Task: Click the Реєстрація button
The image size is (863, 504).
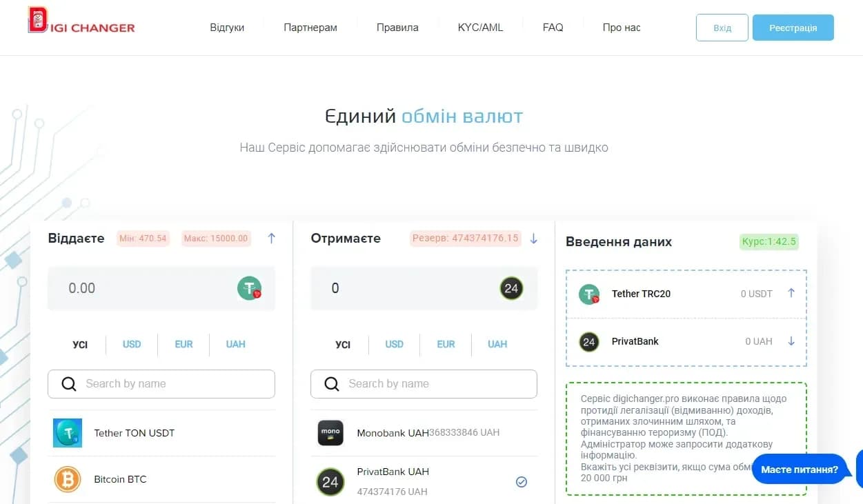Action: coord(793,28)
